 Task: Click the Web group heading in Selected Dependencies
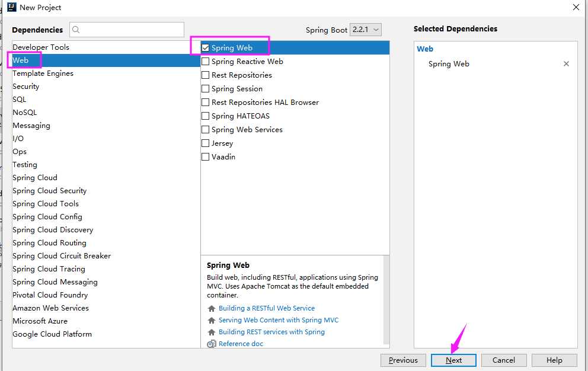425,49
